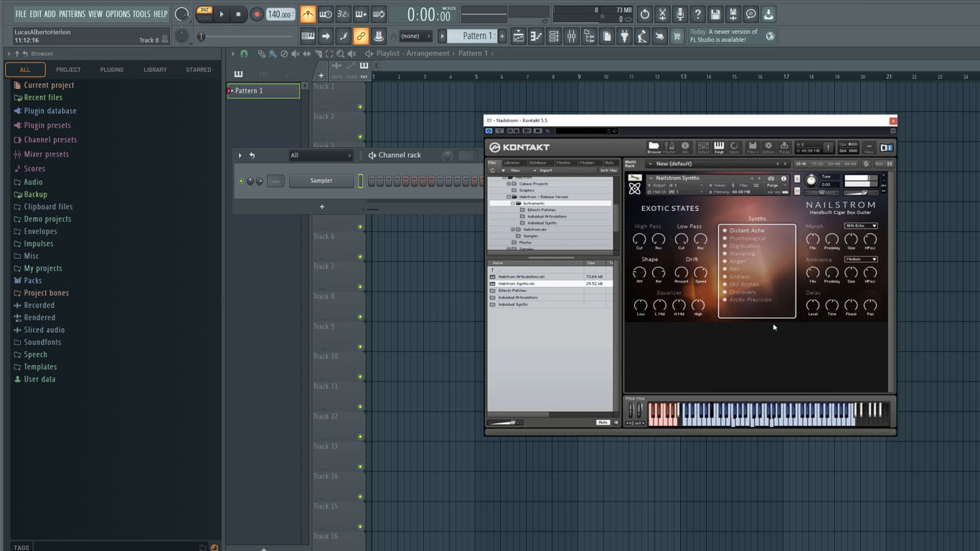Select the Sky Arches synth option

tap(744, 284)
